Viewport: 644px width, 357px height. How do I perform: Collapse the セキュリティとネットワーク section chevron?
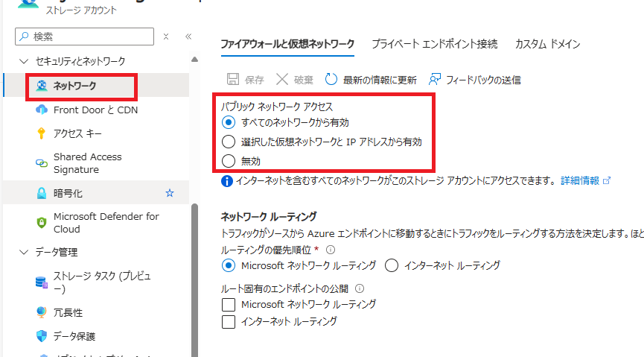coord(24,61)
